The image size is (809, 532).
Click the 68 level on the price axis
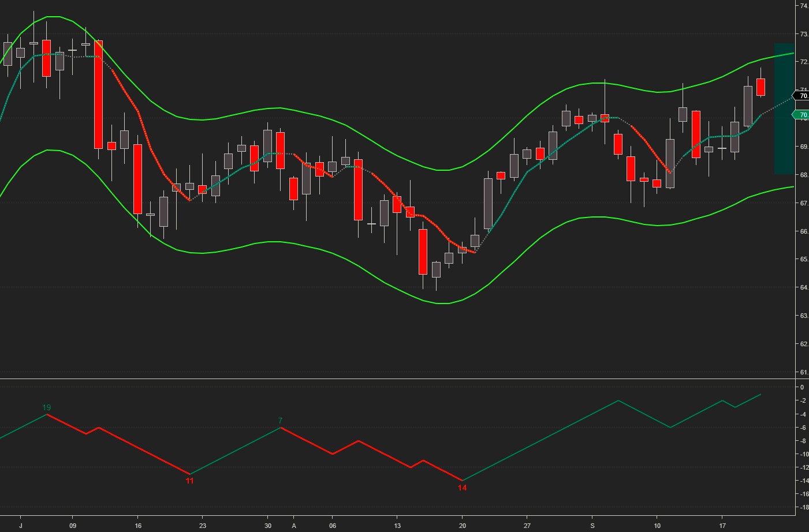coord(804,175)
